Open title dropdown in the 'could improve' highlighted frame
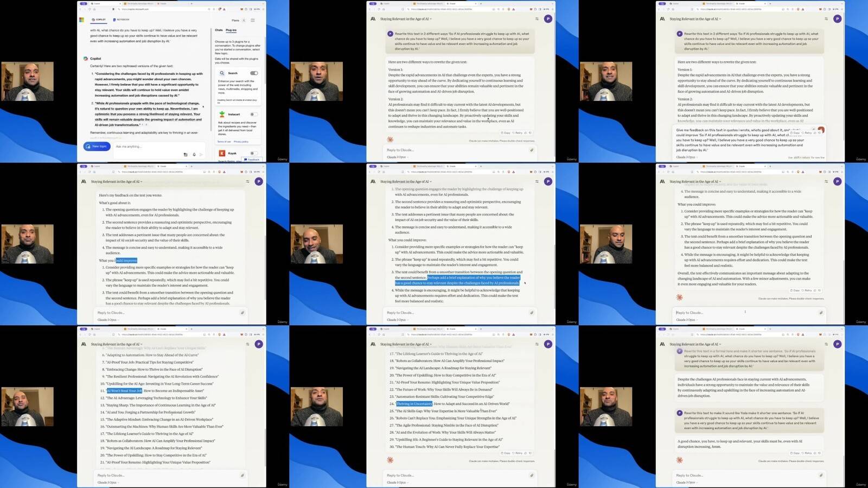Screen dimensions: 868x488 [117, 182]
